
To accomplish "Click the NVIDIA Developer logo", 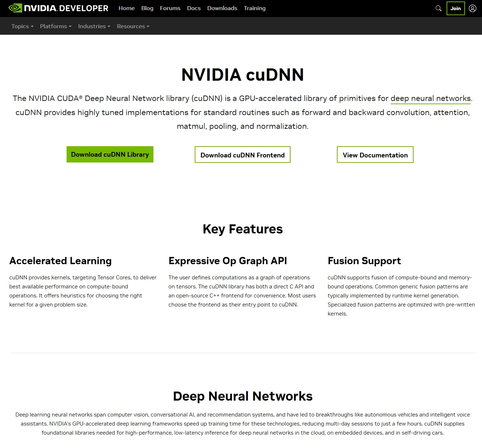I will 58,8.
